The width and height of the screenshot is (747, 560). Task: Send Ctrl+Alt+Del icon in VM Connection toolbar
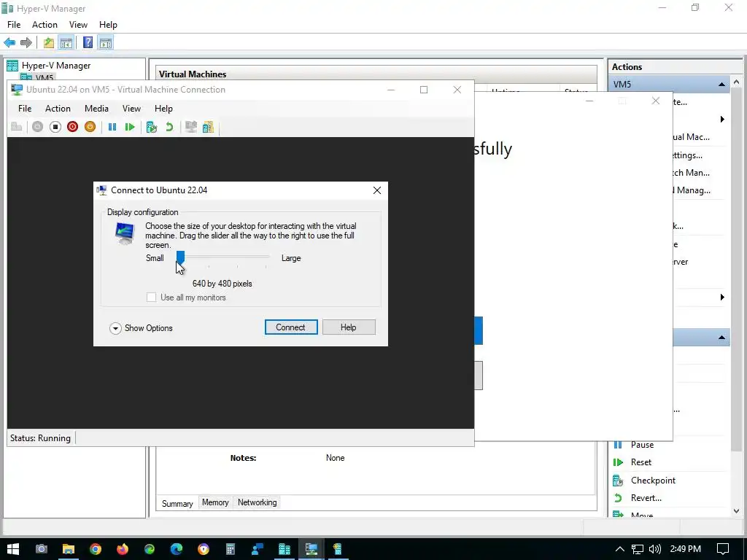pyautogui.click(x=17, y=127)
